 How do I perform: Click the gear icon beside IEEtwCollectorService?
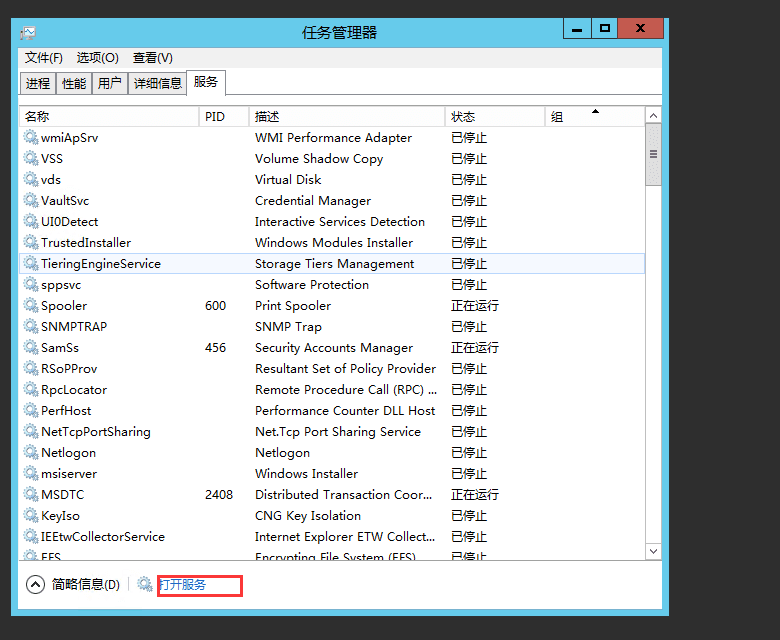click(31, 536)
